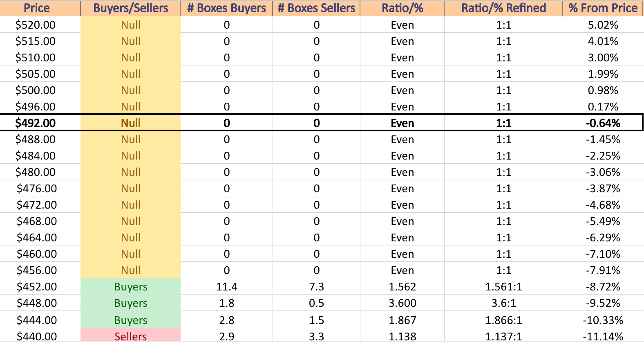Select the Buyers cell in the $452.00 row

click(130, 287)
